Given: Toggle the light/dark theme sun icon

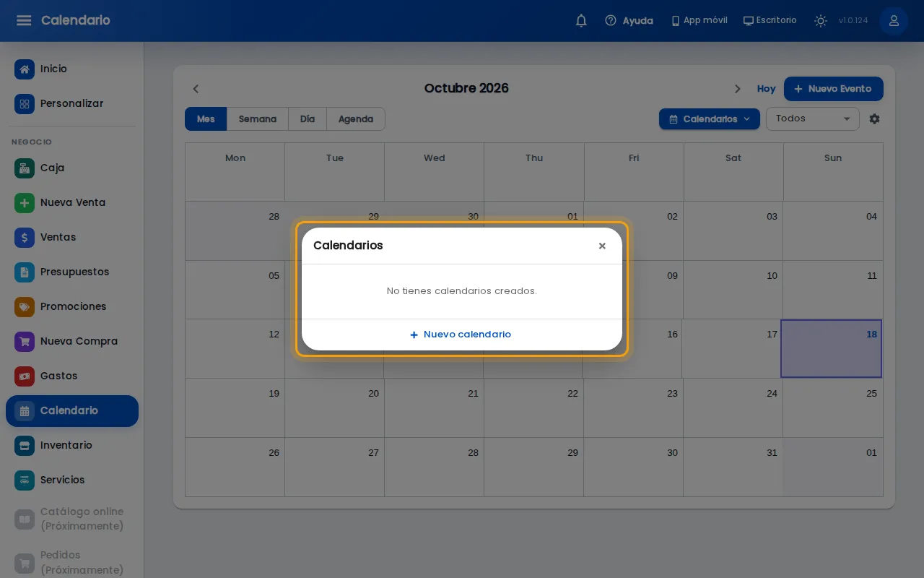Looking at the screenshot, I should (820, 20).
